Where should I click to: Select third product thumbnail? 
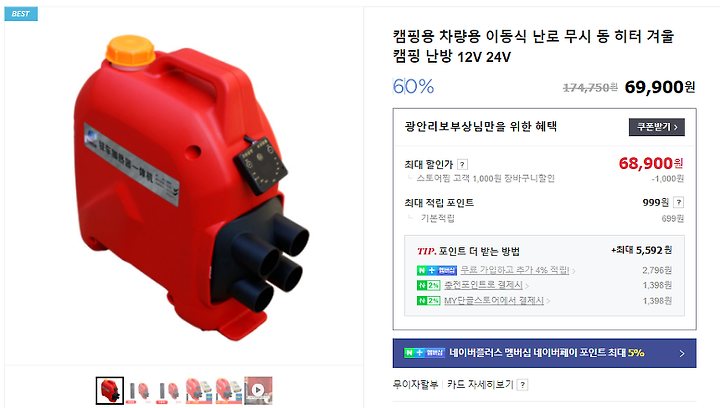(168, 391)
